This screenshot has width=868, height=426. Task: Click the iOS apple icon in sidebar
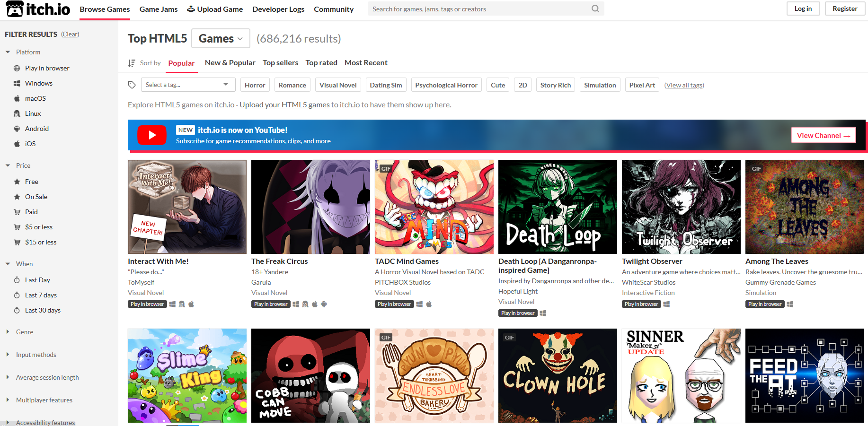pyautogui.click(x=17, y=144)
